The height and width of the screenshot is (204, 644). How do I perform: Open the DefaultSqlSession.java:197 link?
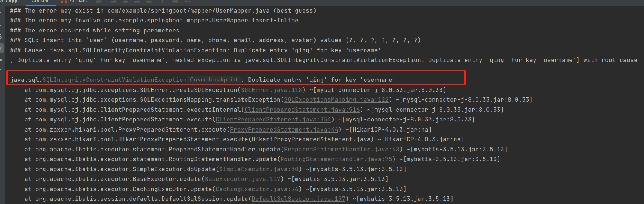pyautogui.click(x=298, y=199)
